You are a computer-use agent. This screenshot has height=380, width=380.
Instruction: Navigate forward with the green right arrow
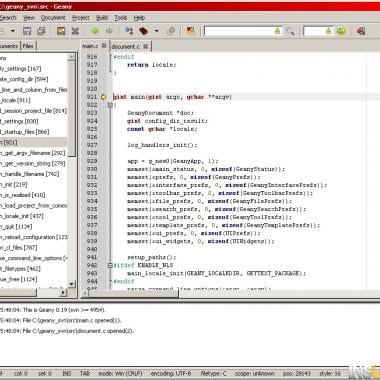pyautogui.click(x=109, y=31)
